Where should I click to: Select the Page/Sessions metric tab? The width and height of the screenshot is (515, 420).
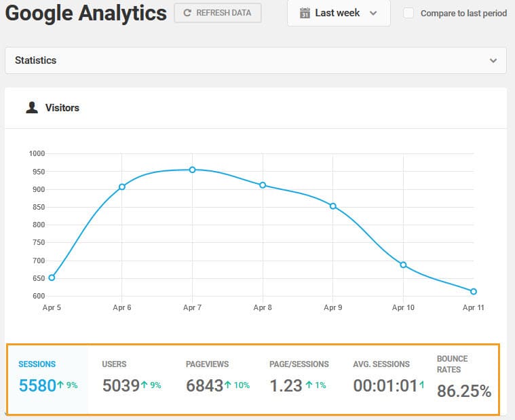coord(299,379)
